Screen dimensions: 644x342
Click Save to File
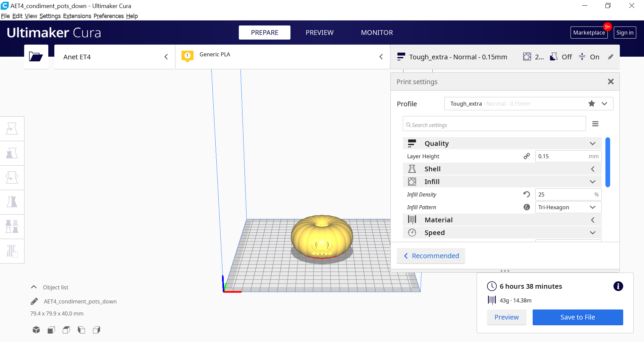coord(578,317)
